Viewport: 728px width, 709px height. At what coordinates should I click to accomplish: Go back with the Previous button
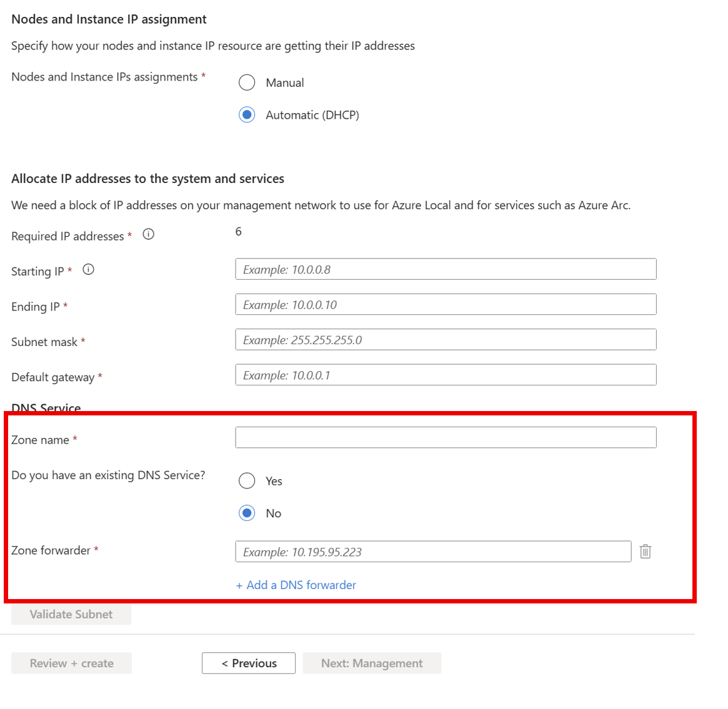[x=248, y=663]
